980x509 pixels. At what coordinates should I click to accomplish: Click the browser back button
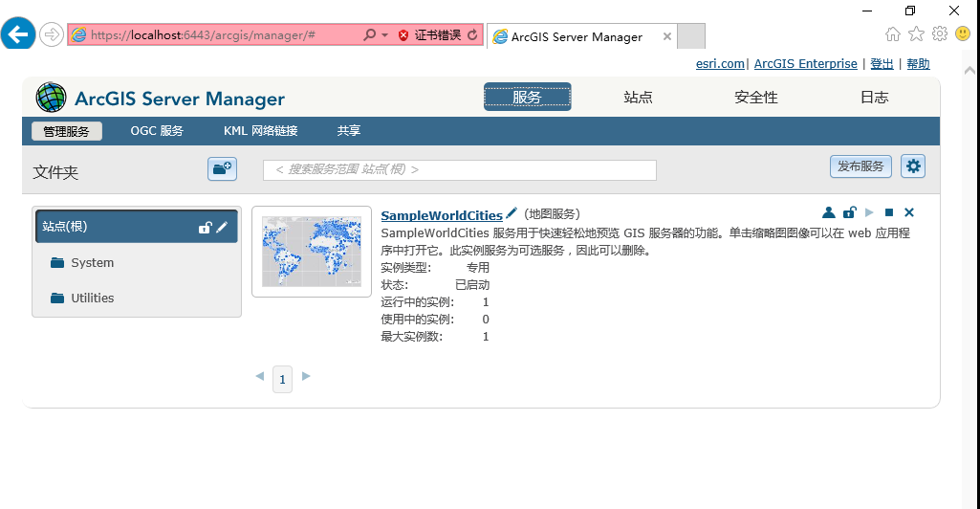tap(18, 33)
